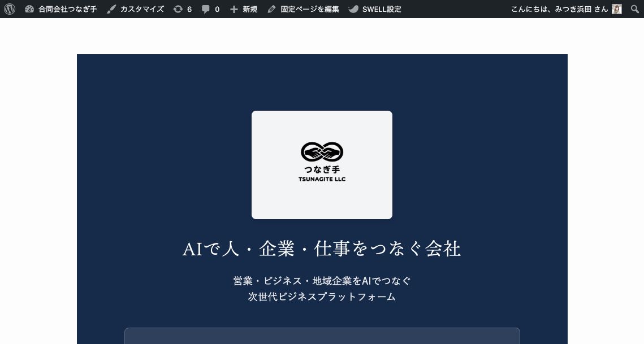The width and height of the screenshot is (644, 344).
Task: Open the カスタマイズ customizer link
Action: click(x=135, y=9)
